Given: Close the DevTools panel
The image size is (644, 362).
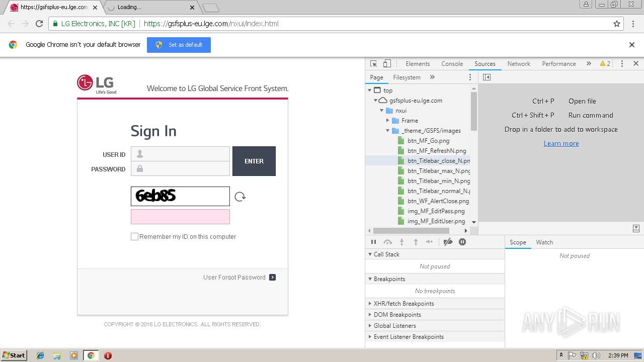Looking at the screenshot, I should [636, 64].
